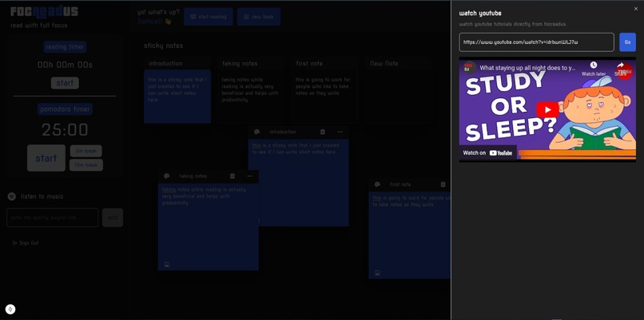The height and width of the screenshot is (320, 644).
Task: Open the taking notes sticky note card
Action: click(251, 90)
